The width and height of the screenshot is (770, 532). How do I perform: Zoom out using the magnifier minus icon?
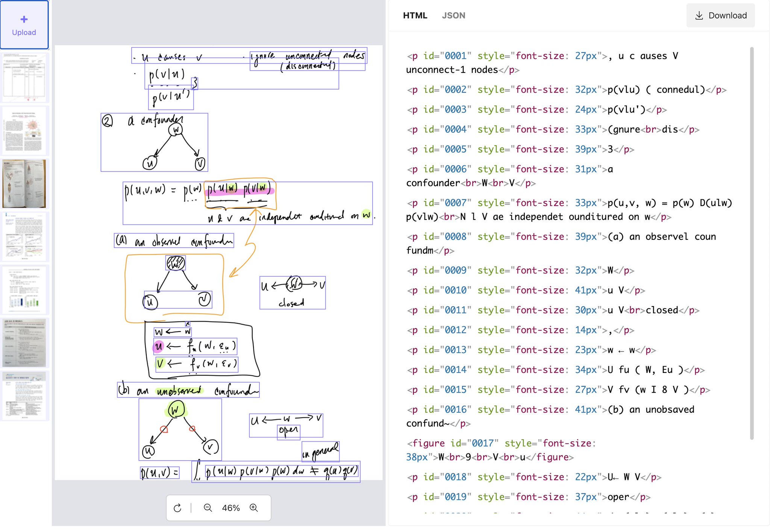[x=208, y=508]
